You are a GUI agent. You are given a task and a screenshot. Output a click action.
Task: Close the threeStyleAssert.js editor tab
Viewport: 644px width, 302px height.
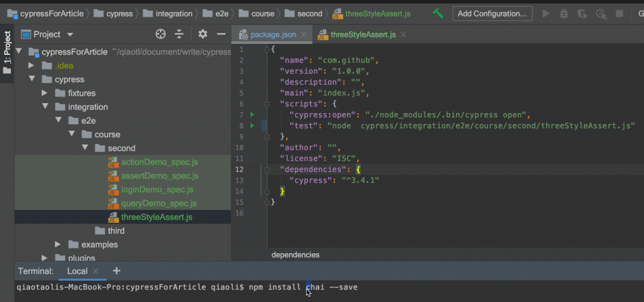coord(403,34)
